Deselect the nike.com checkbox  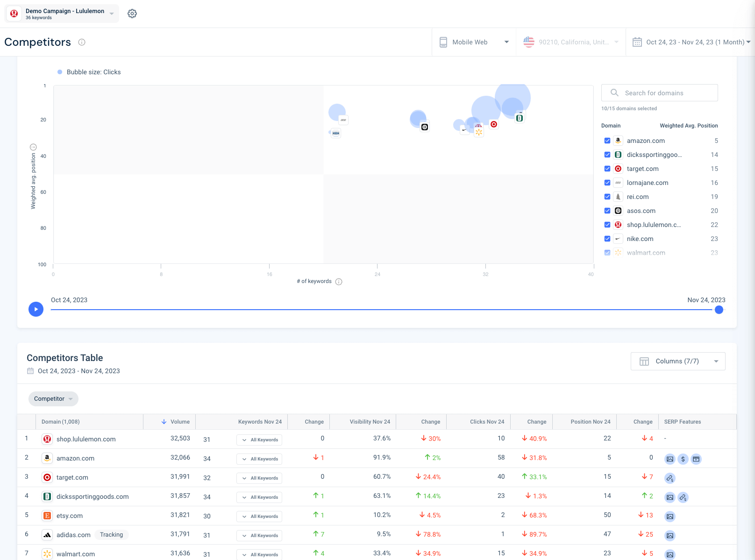click(x=607, y=239)
